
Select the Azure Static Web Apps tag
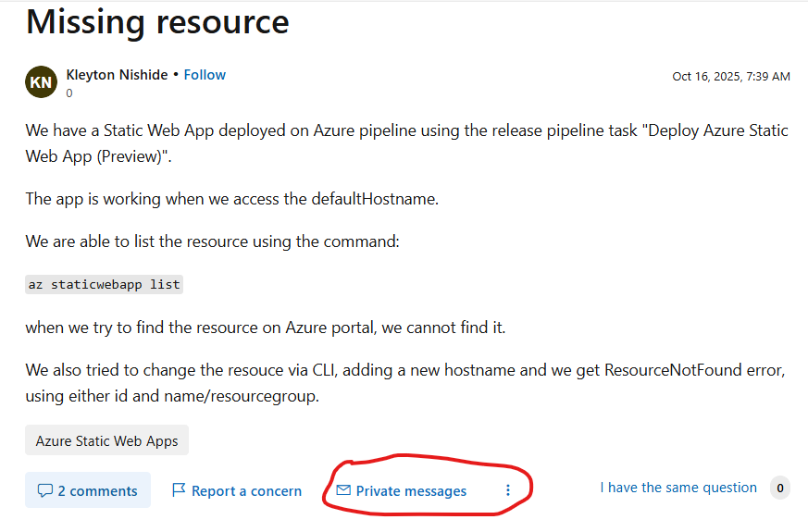[x=106, y=440]
